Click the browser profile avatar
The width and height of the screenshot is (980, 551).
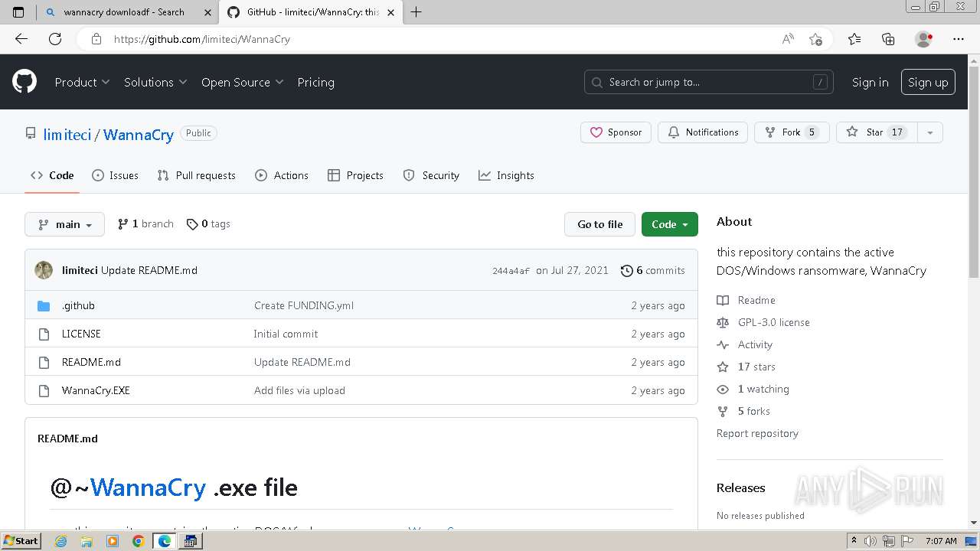tap(923, 39)
